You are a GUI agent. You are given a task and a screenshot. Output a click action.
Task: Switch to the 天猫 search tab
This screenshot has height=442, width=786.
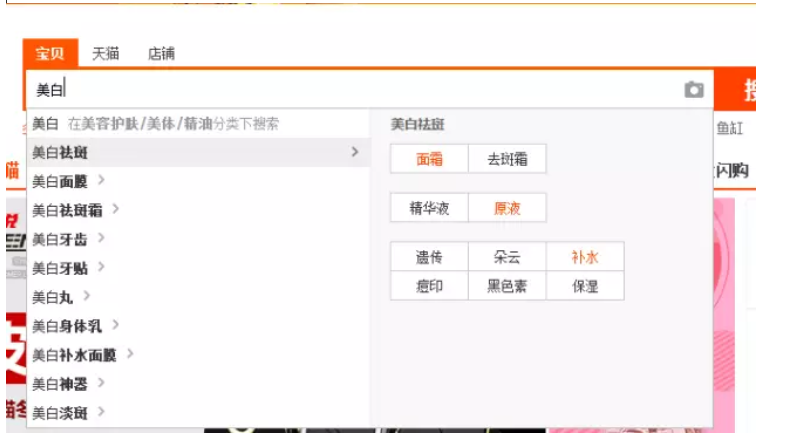coord(105,54)
